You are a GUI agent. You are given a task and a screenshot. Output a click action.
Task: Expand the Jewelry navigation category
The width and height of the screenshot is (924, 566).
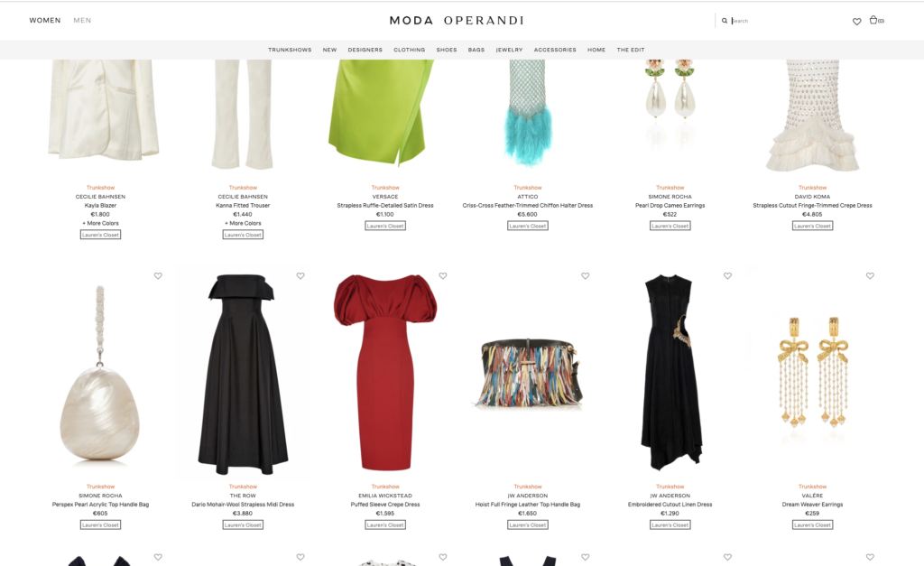pos(509,51)
